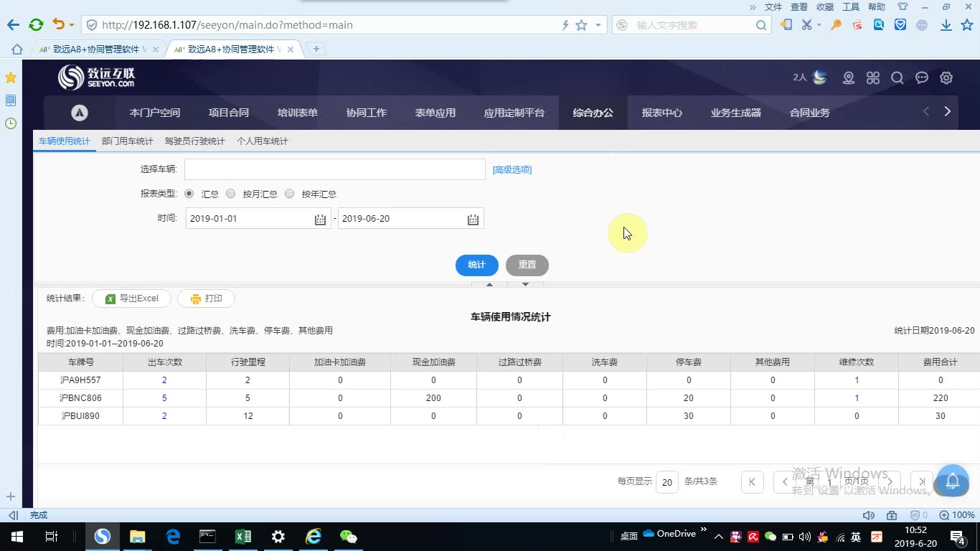Open the 高级选项 advanced options link
The height and width of the screenshot is (551, 980).
point(512,170)
